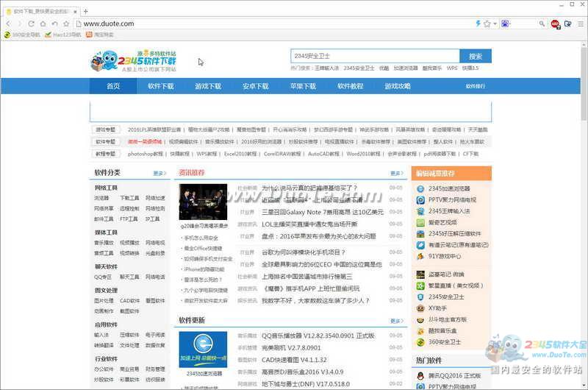Click the browser back arrow

[x=8, y=24]
